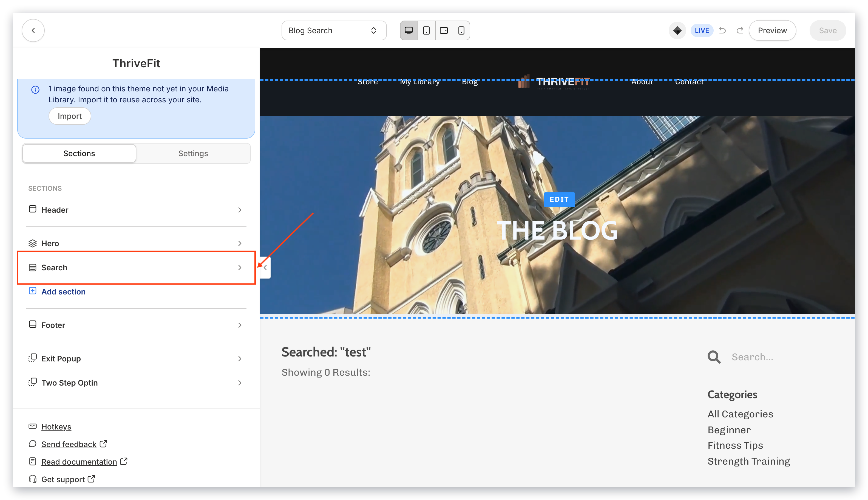Viewport: 868px width, 500px height.
Task: Open the Send feedback link
Action: point(69,444)
